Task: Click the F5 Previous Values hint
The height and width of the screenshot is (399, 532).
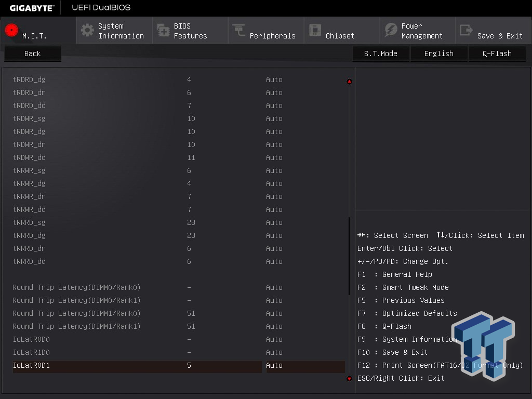Action: coord(401,301)
